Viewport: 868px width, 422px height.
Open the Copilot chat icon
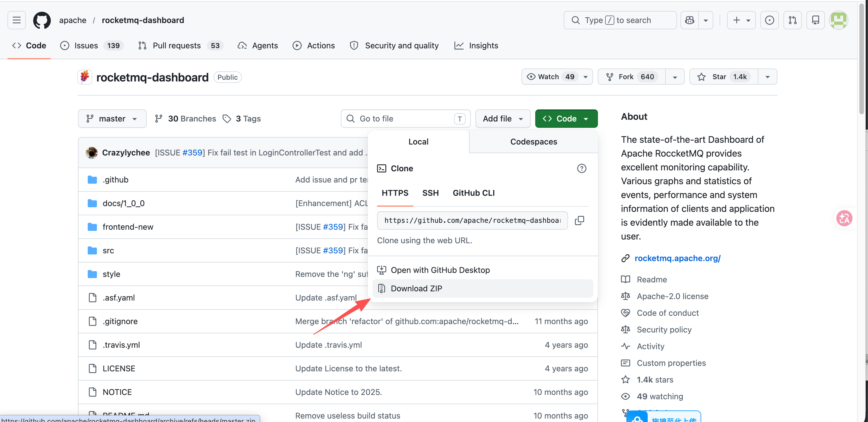coord(689,20)
